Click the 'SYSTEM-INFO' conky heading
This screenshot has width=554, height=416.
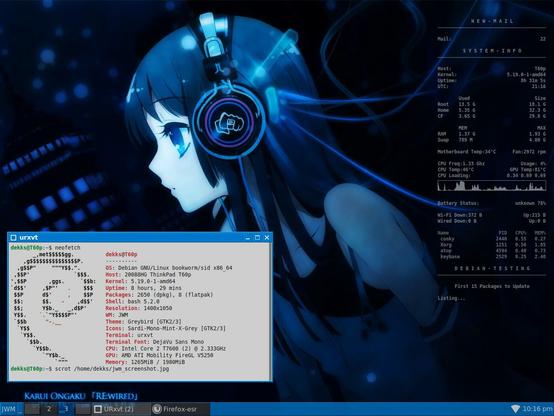coord(492,51)
